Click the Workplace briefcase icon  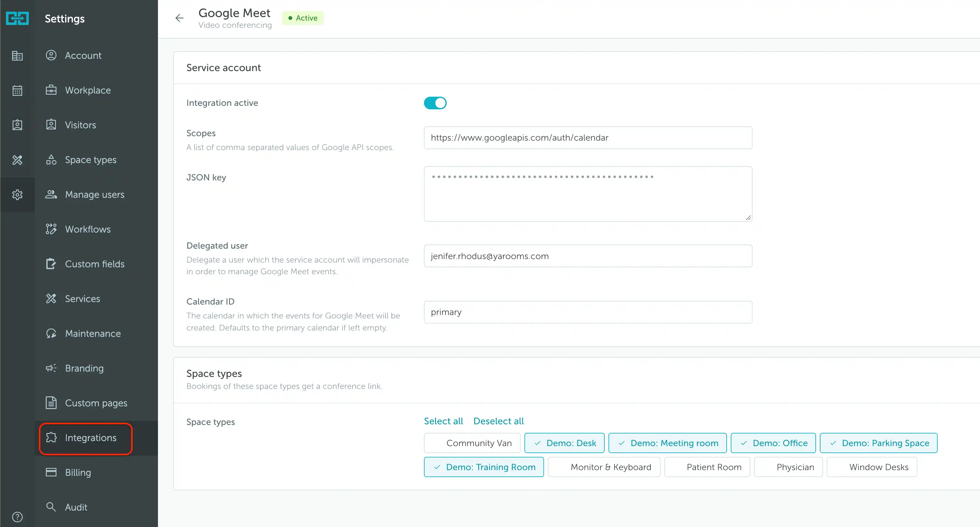pyautogui.click(x=51, y=90)
